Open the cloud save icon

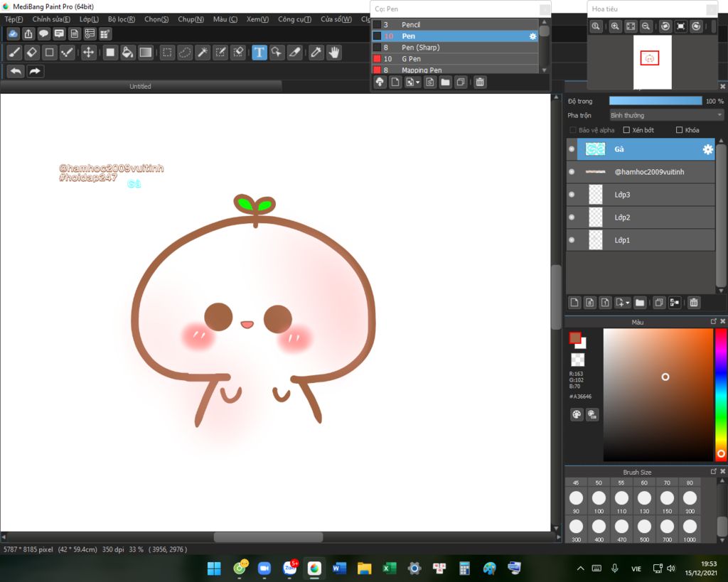pos(14,33)
